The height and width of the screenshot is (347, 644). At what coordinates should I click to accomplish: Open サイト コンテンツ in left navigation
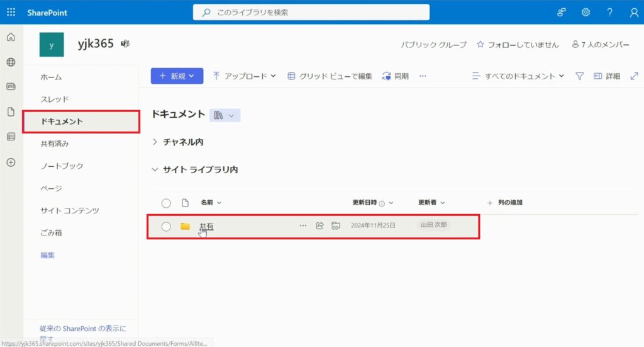click(70, 210)
